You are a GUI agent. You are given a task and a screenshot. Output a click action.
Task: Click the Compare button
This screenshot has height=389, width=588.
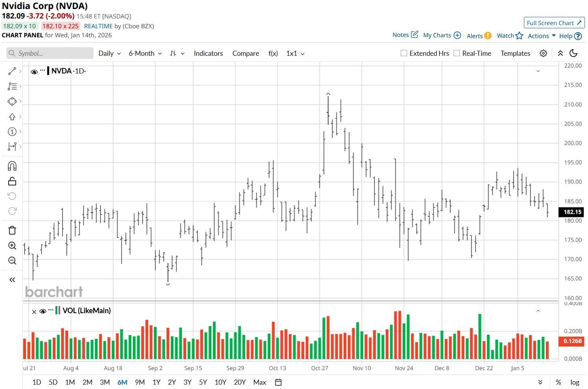245,53
